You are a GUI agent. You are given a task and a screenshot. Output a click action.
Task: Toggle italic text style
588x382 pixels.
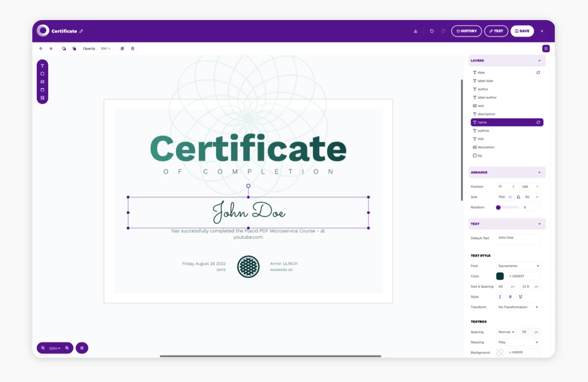(x=500, y=297)
